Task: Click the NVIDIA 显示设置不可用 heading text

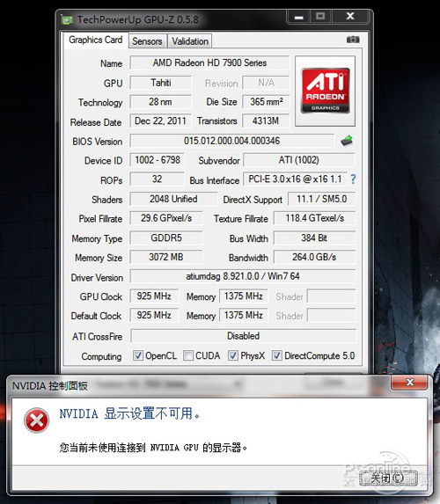Action: click(129, 413)
